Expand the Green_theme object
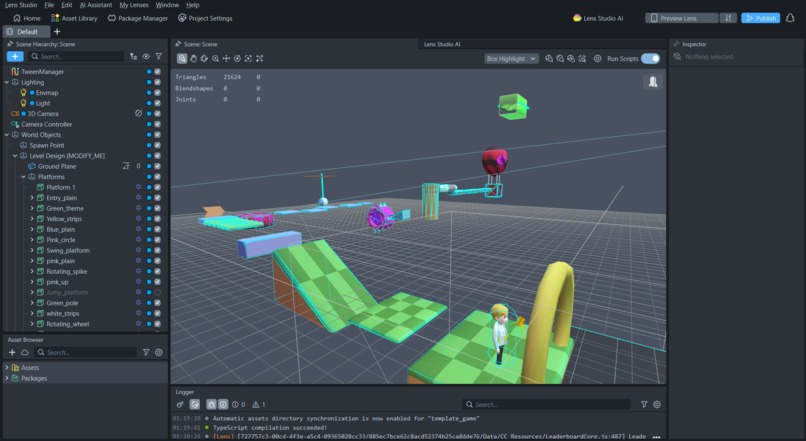The image size is (806, 441). click(x=32, y=208)
